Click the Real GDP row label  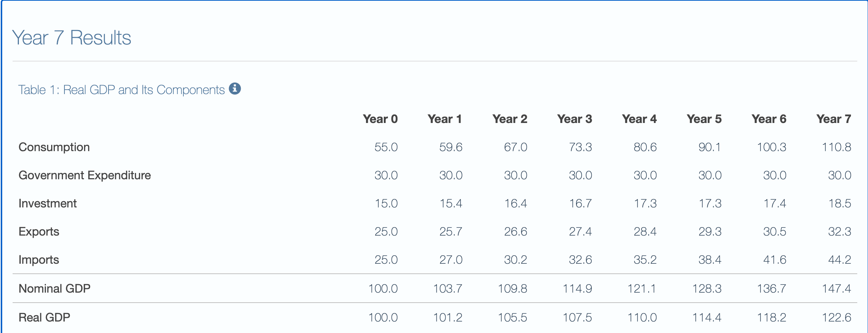44,317
